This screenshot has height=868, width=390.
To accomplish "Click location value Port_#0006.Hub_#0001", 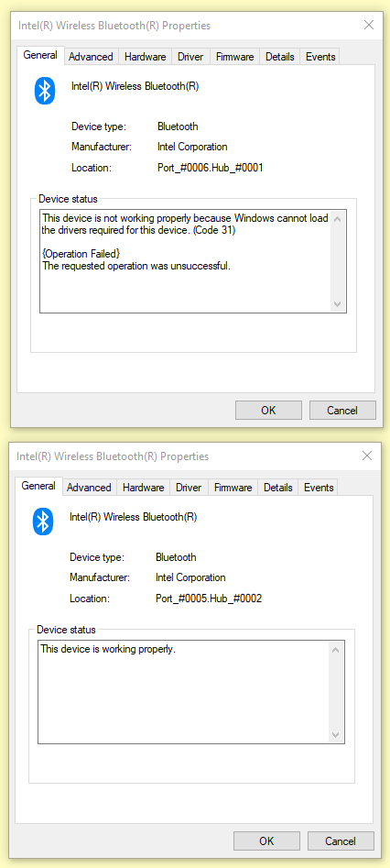I will click(211, 167).
